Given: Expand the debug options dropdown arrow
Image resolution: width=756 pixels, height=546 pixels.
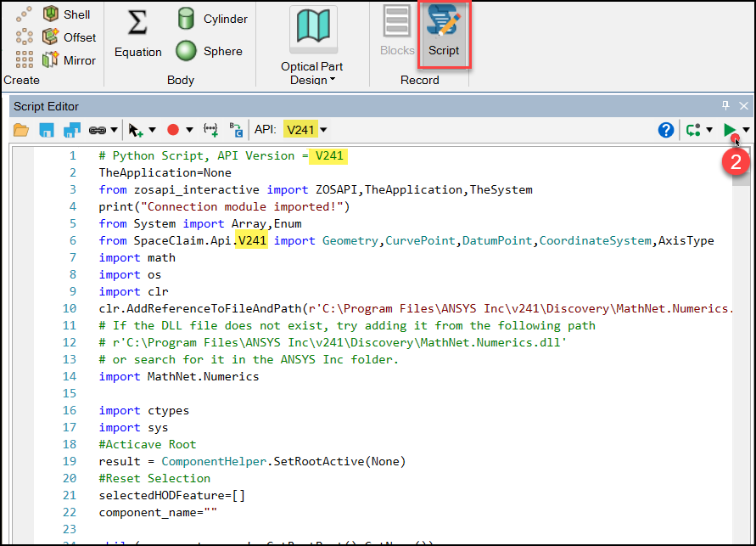Looking at the screenshot, I should [x=709, y=130].
